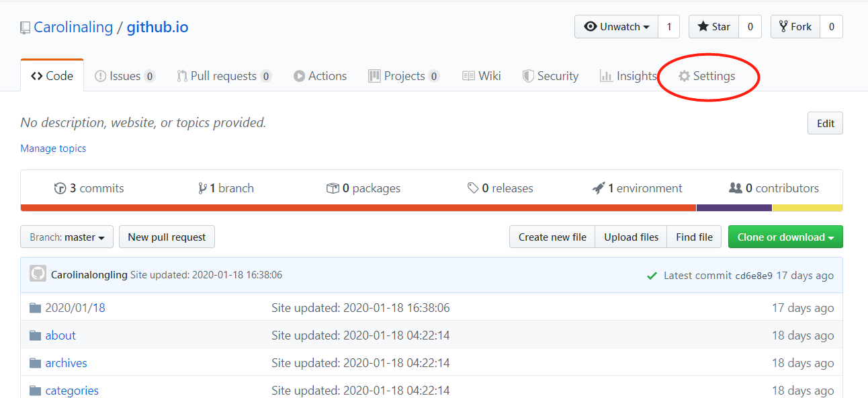Click the eye icon on Unwatch button
The width and height of the screenshot is (868, 398).
tap(591, 27)
